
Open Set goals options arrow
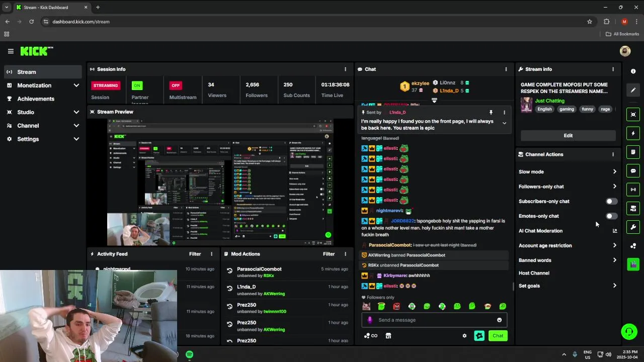pos(614,286)
